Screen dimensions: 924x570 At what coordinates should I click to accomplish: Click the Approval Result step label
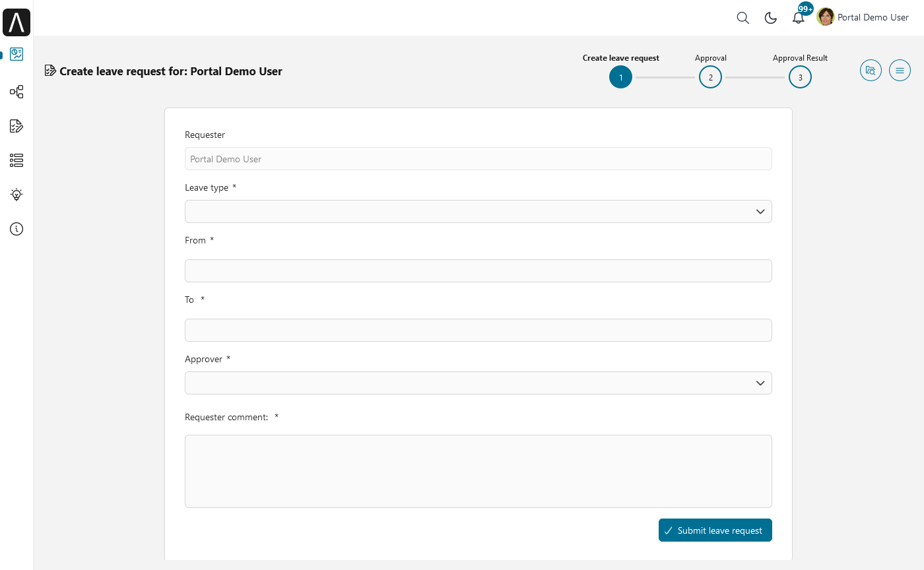coord(800,58)
